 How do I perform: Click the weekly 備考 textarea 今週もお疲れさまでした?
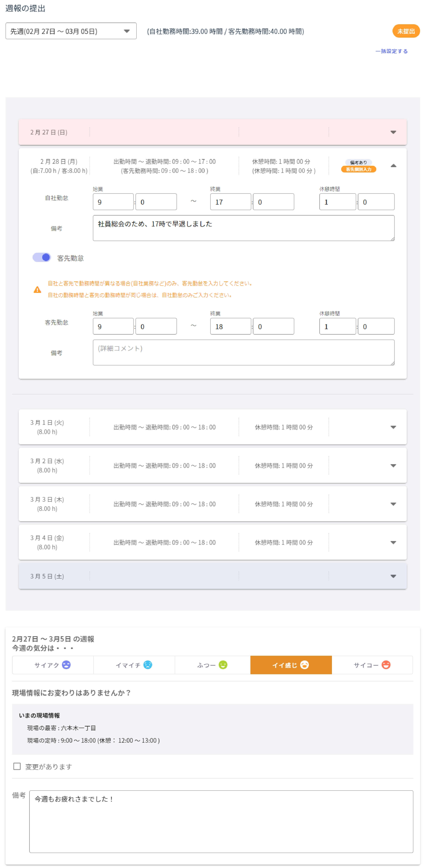221,821
